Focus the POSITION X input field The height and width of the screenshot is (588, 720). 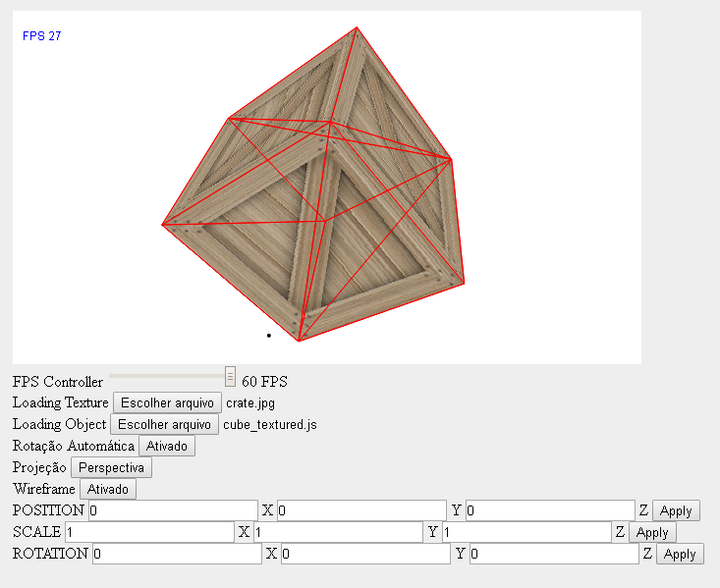(x=173, y=510)
